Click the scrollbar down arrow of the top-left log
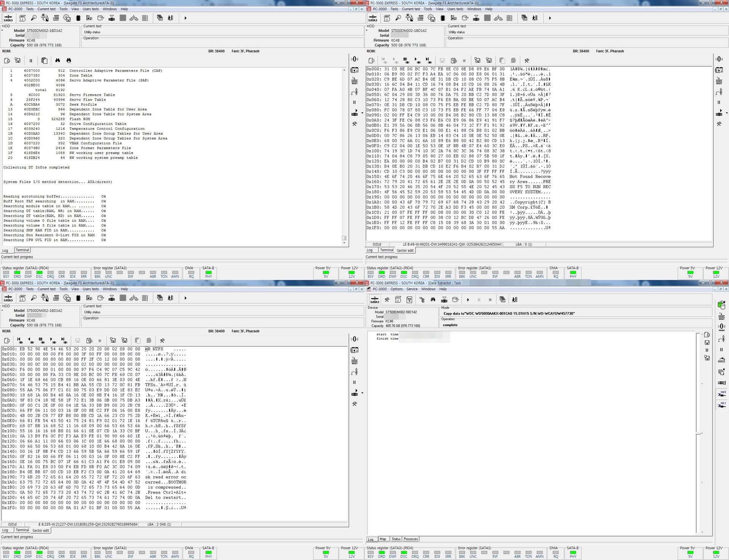The image size is (729, 560). coord(344,243)
